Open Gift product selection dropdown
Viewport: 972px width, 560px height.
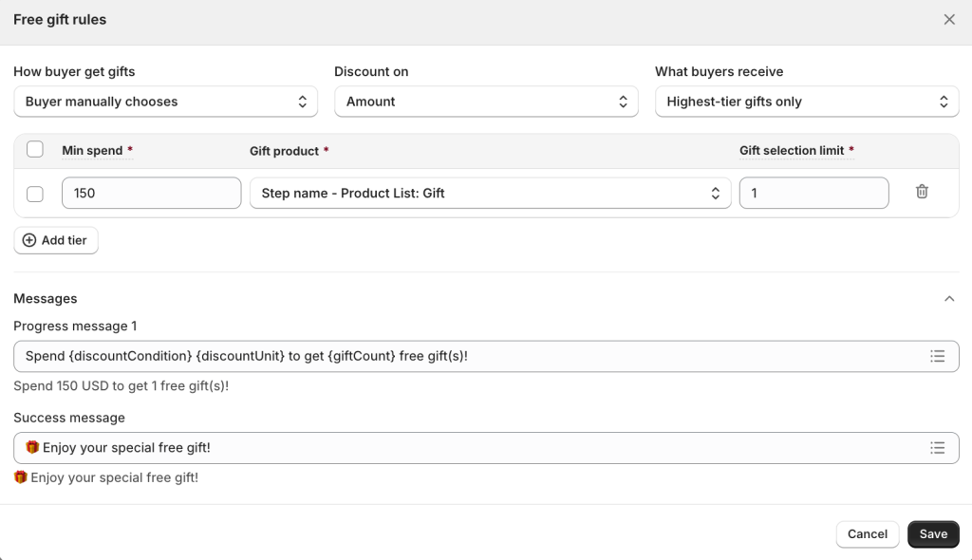point(490,193)
